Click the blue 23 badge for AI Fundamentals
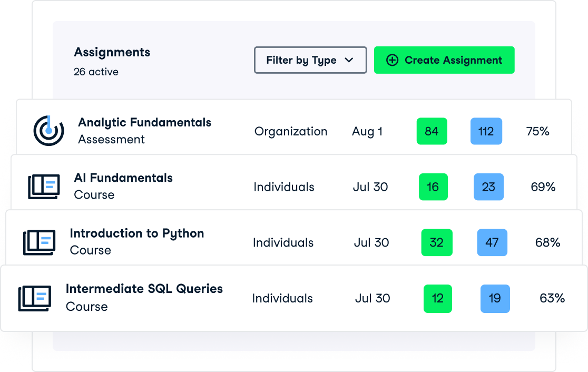The height and width of the screenshot is (372, 588). [x=488, y=187]
